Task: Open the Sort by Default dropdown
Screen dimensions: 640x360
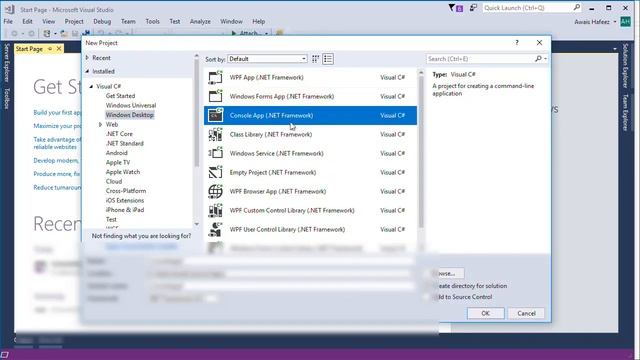Action: (267, 59)
